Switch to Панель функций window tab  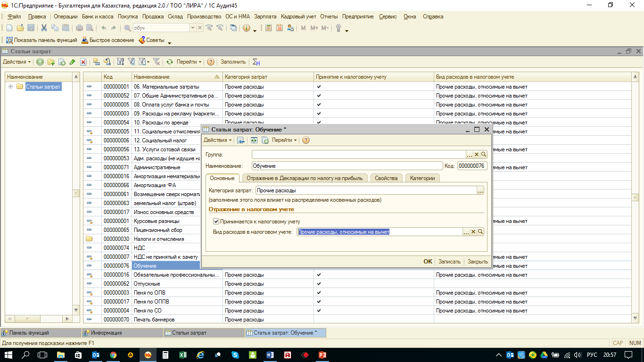coord(41,333)
